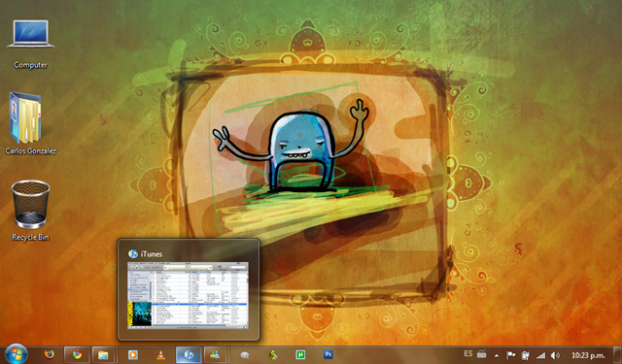Open the volume speaker tray icon
The height and width of the screenshot is (364, 622).
pos(555,355)
